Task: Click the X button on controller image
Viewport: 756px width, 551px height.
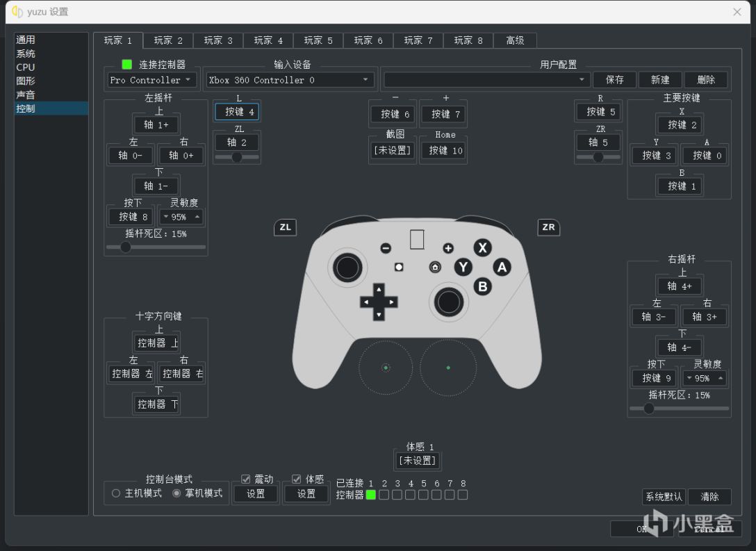Action: click(482, 248)
